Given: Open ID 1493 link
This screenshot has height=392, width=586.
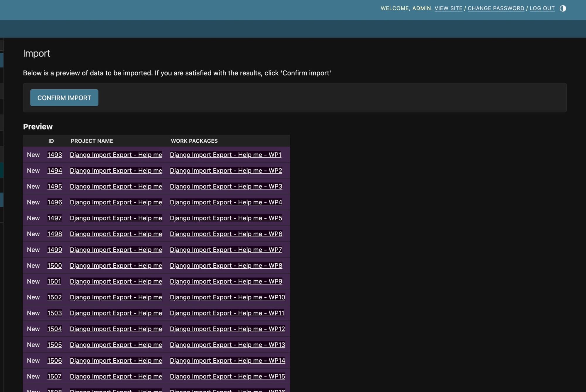Looking at the screenshot, I should tap(55, 155).
